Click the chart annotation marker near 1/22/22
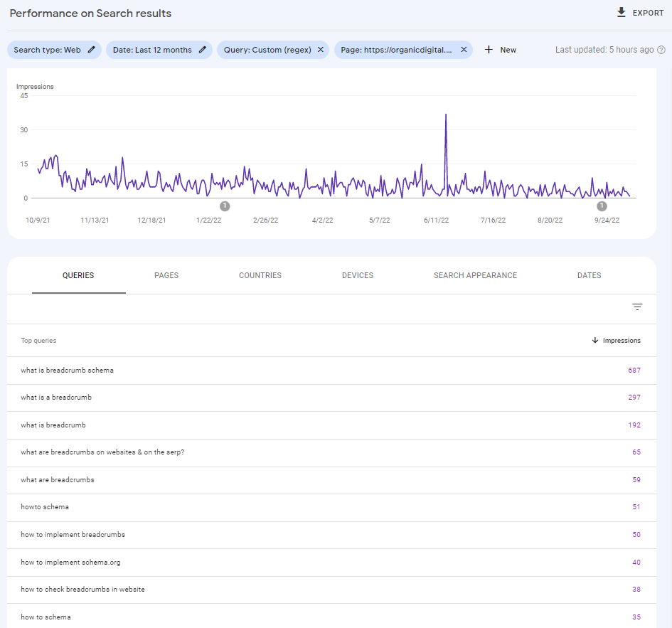Image resolution: width=672 pixels, height=628 pixels. pos(225,206)
